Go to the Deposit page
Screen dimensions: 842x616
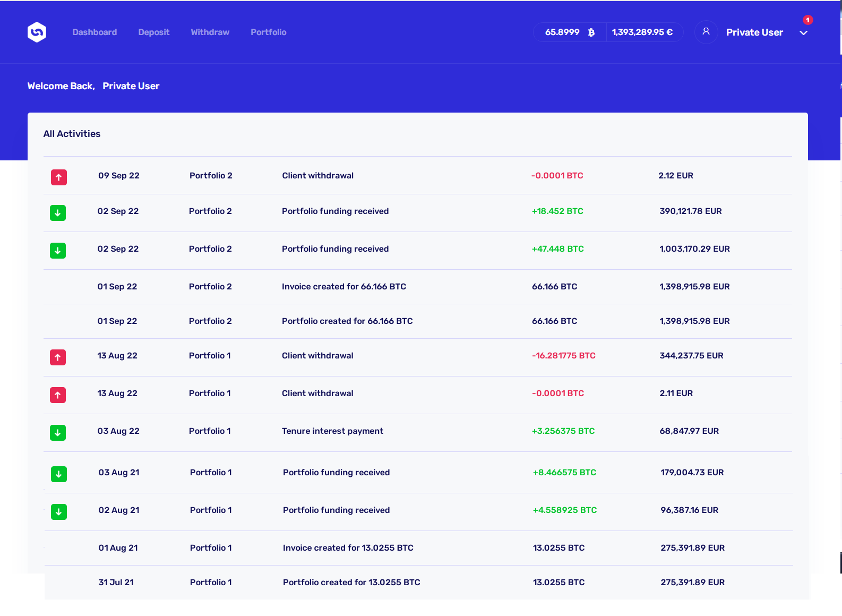pyautogui.click(x=154, y=32)
